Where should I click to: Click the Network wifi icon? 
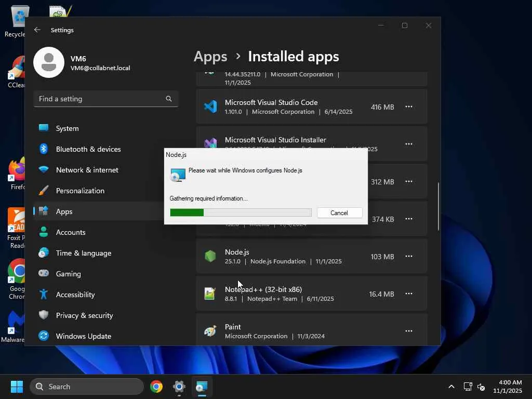coord(44,169)
